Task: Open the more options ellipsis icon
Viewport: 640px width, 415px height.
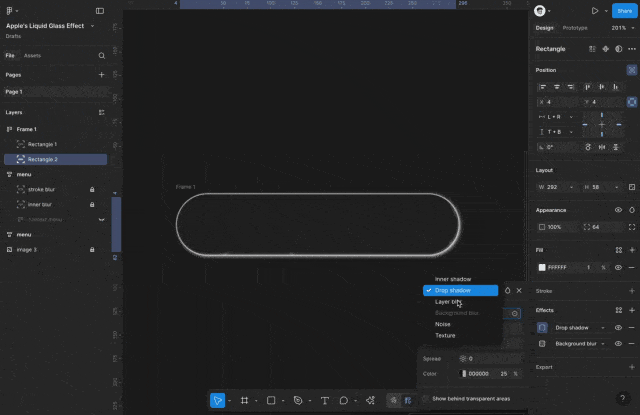Action: click(x=632, y=49)
